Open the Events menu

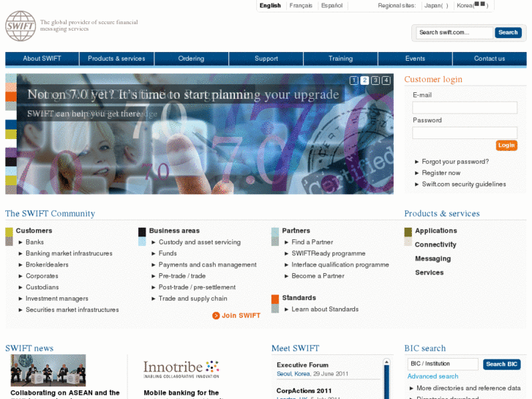click(x=415, y=59)
